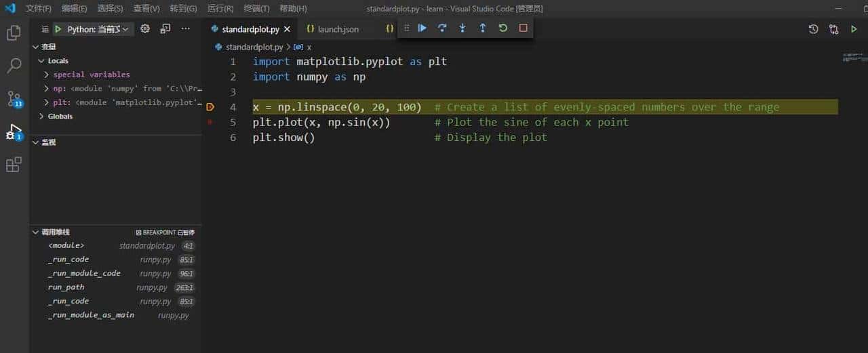This screenshot has width=868, height=353.
Task: Open the Search view in activity bar
Action: tap(14, 66)
